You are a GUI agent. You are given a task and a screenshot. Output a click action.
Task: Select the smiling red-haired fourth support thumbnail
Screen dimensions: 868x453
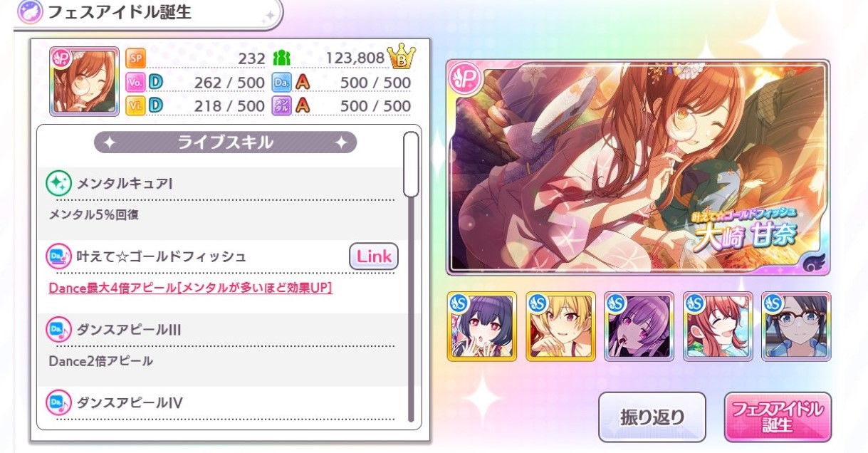click(717, 326)
